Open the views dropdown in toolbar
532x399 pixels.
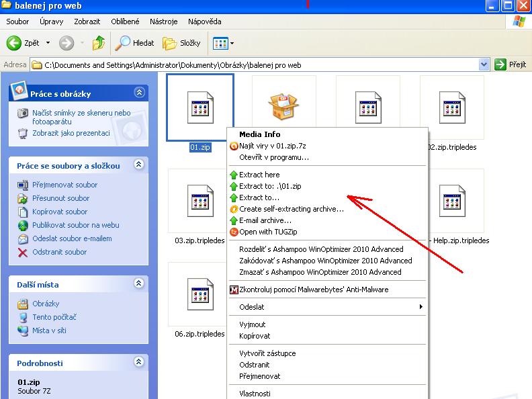(224, 43)
